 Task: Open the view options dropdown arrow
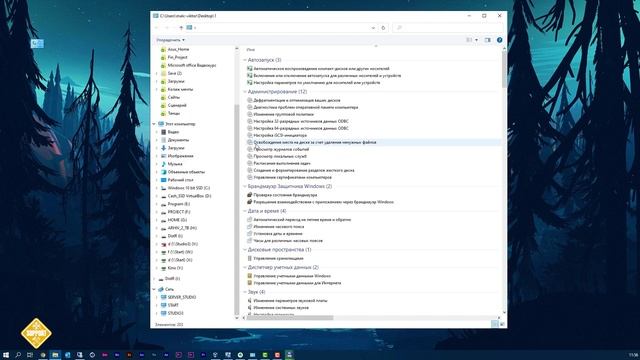tap(476, 40)
